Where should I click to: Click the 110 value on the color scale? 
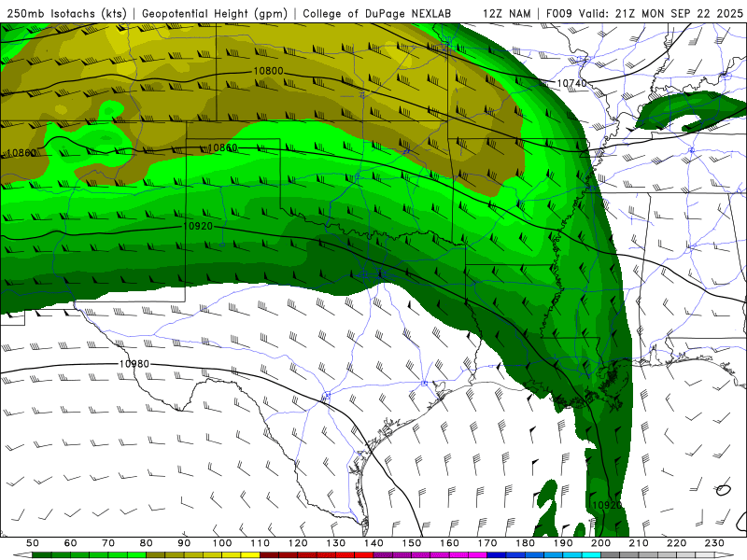(261, 543)
